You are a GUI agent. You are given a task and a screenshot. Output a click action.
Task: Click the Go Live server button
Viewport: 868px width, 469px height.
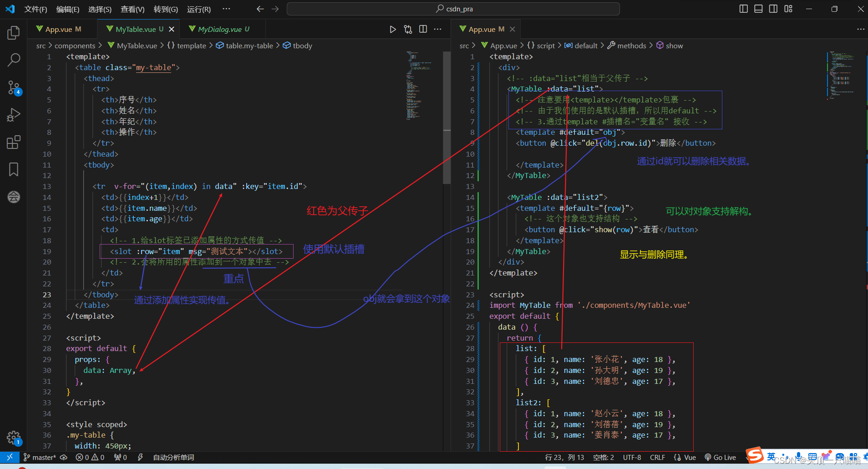720,457
